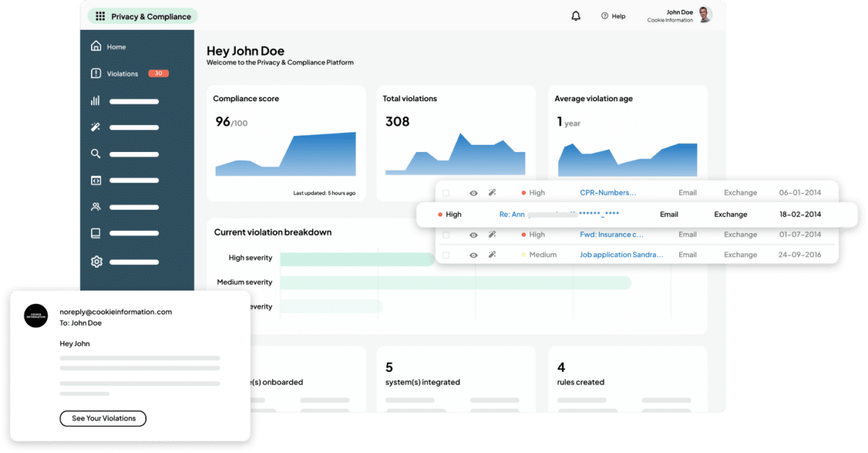Click the magic wand in CPR-Numbers row
This screenshot has width=868, height=453.
click(x=492, y=192)
